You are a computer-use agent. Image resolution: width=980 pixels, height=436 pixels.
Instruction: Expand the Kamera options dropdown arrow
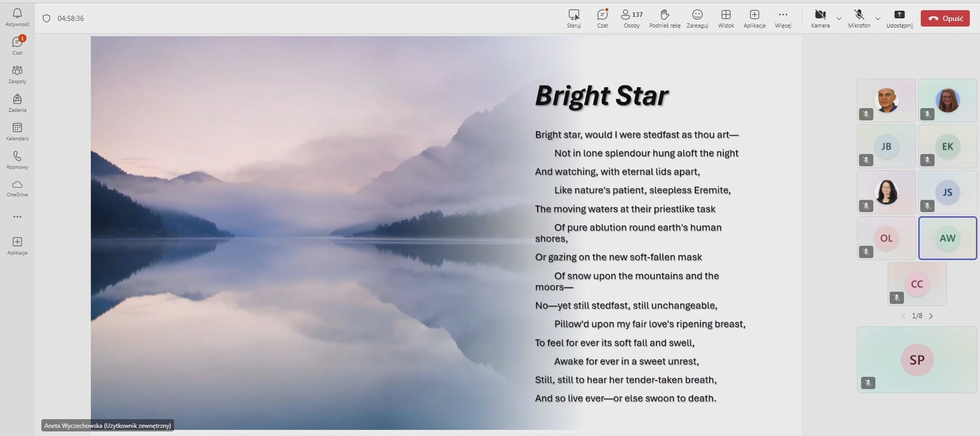pyautogui.click(x=839, y=18)
